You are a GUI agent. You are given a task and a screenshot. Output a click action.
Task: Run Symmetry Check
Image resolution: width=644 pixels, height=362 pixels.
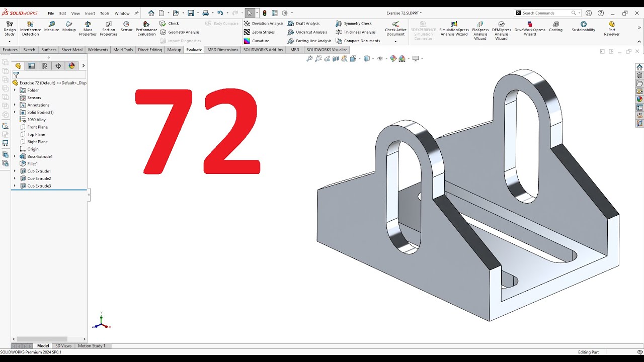pos(354,24)
